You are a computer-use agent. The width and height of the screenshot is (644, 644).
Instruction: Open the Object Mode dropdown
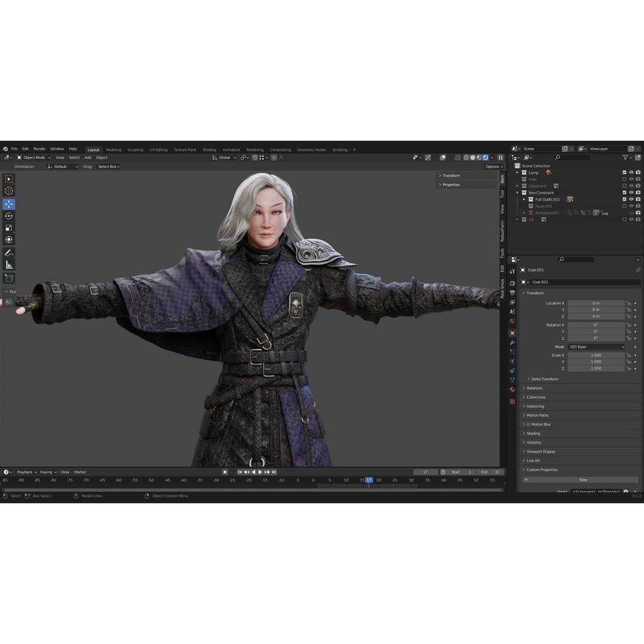pos(33,157)
